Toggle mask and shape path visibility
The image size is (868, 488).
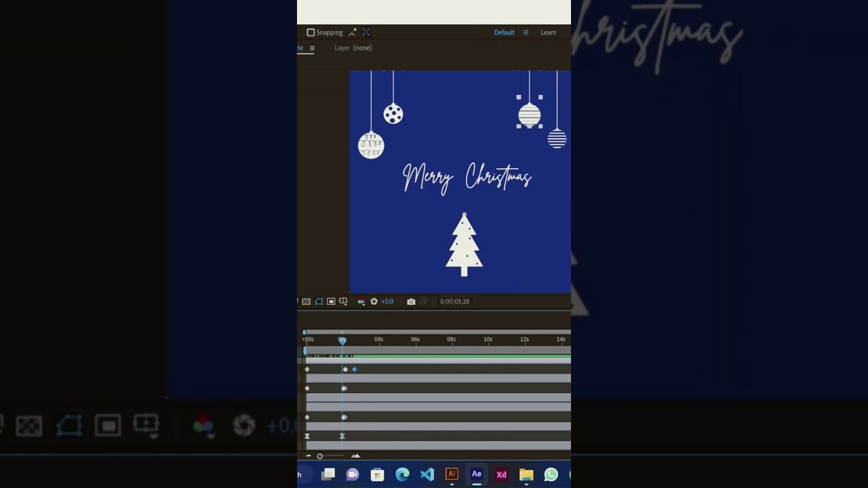(x=319, y=302)
